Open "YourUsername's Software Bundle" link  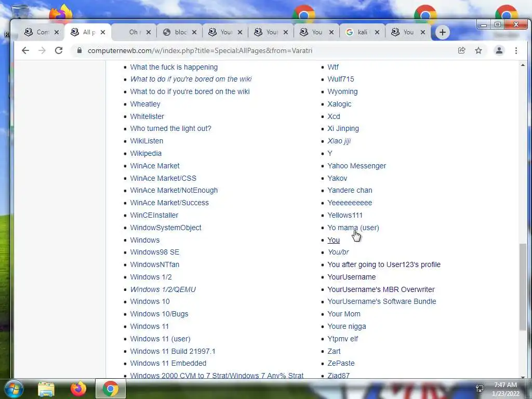pyautogui.click(x=382, y=301)
